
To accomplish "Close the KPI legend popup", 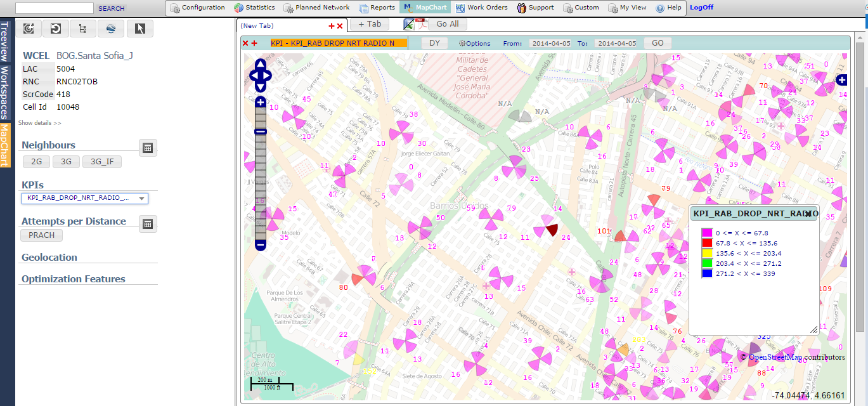I will 808,214.
